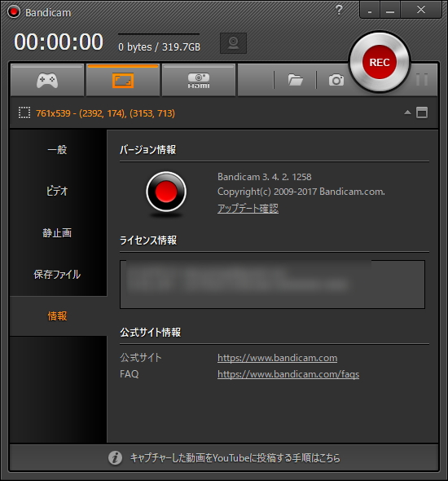
Task: Toggle the webcam overlay icon
Action: coord(233,43)
